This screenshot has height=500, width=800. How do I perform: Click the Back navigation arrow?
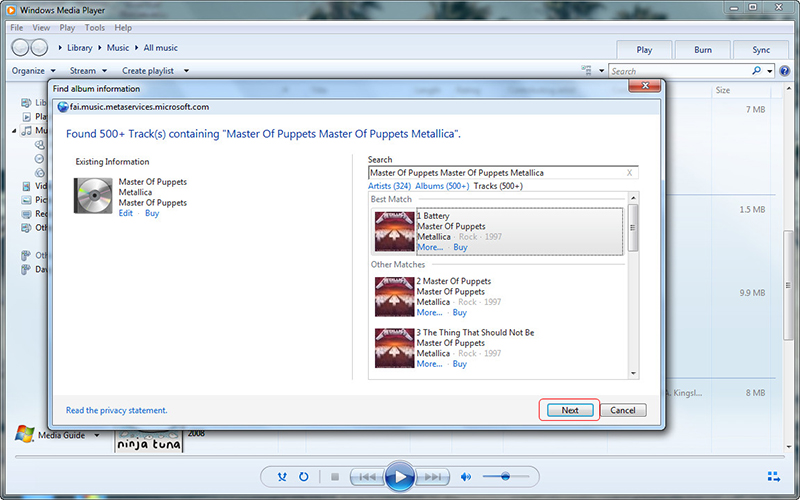coord(20,47)
